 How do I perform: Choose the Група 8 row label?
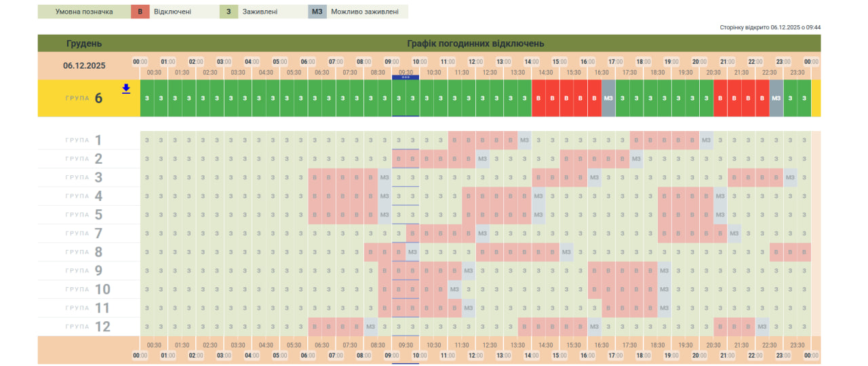(x=84, y=252)
